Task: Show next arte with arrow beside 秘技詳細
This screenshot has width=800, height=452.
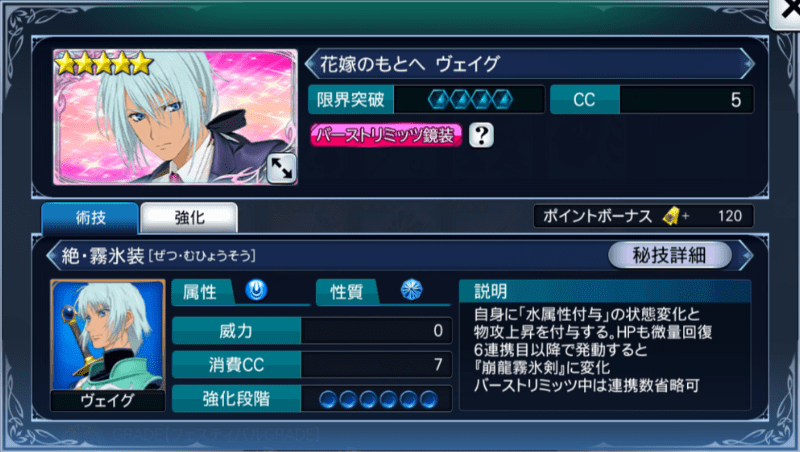Action: pos(746,255)
